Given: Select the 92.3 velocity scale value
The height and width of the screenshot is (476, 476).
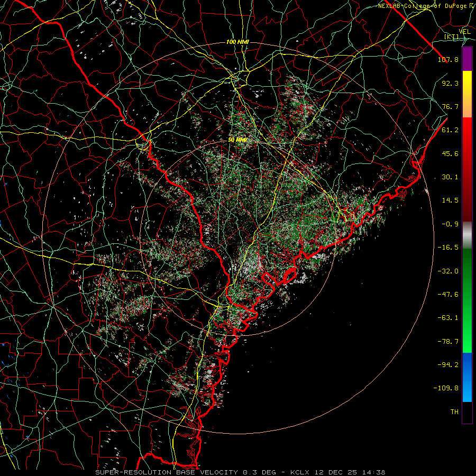Looking at the screenshot, I should [450, 83].
